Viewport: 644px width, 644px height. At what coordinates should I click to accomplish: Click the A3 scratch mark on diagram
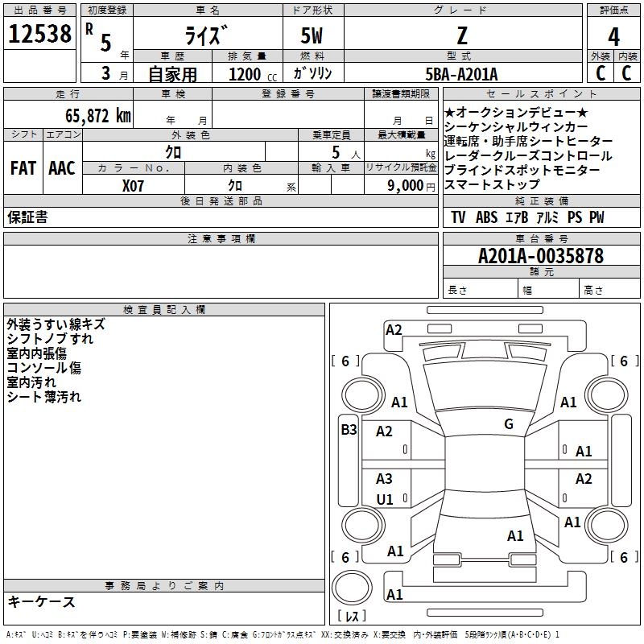[x=385, y=479]
